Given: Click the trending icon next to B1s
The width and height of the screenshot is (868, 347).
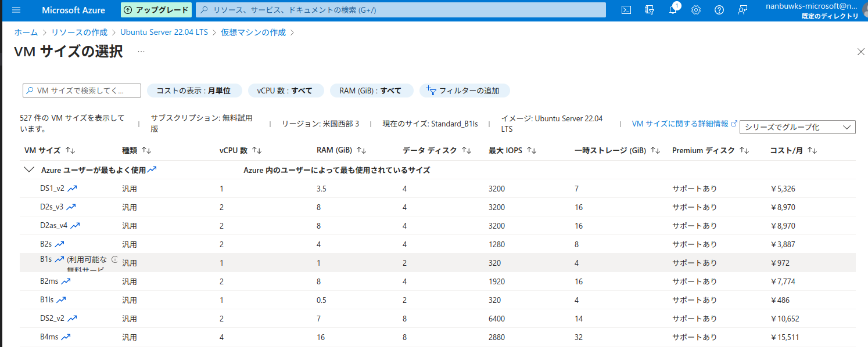Looking at the screenshot, I should point(59,259).
